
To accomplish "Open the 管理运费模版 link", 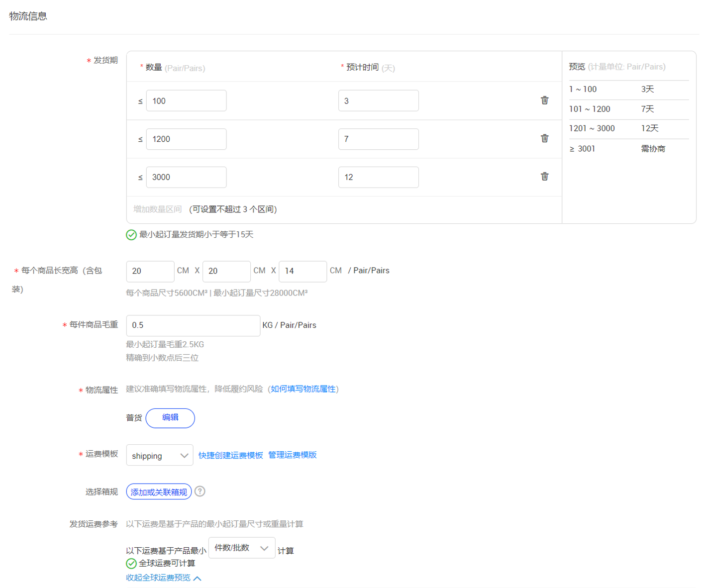I will [293, 455].
